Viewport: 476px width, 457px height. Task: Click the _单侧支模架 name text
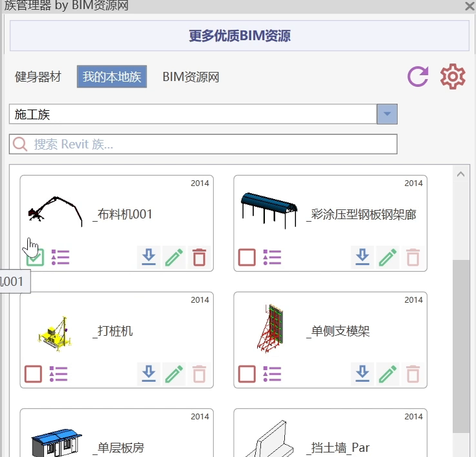click(x=338, y=331)
